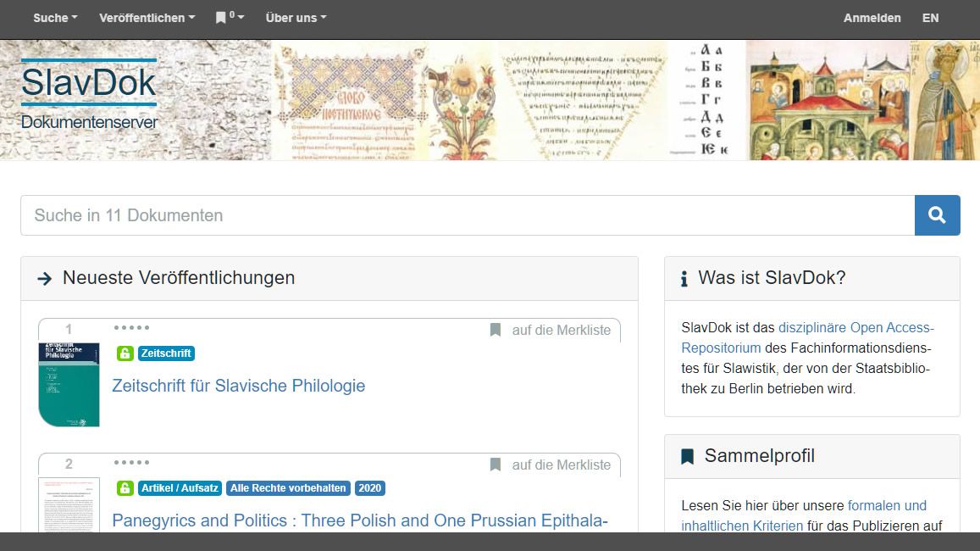
Task: Click the search field for 11 documents
Action: pos(467,215)
